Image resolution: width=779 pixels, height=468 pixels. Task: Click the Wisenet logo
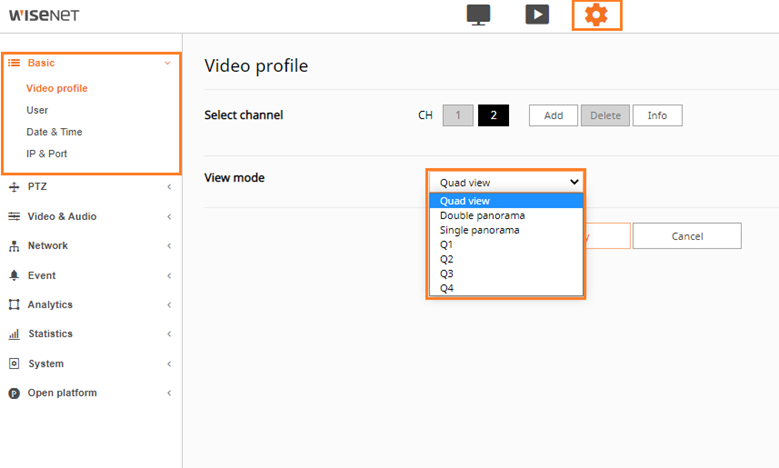44,15
